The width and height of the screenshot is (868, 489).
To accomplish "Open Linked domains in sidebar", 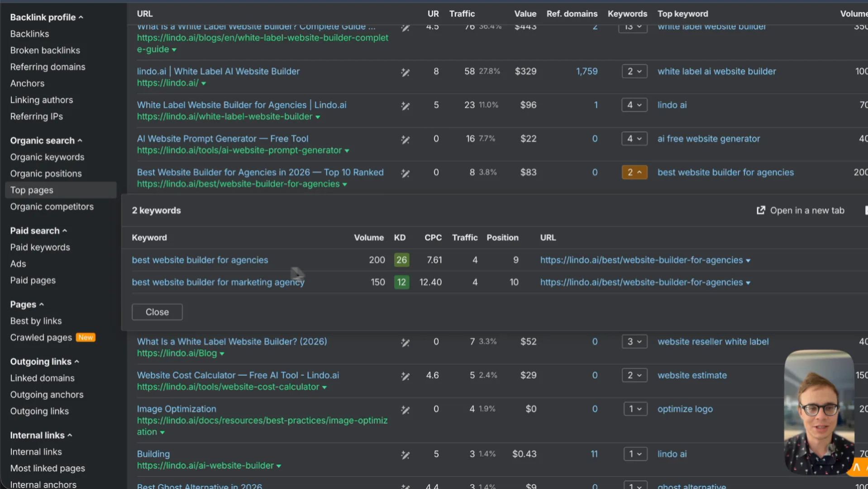I will click(x=42, y=378).
